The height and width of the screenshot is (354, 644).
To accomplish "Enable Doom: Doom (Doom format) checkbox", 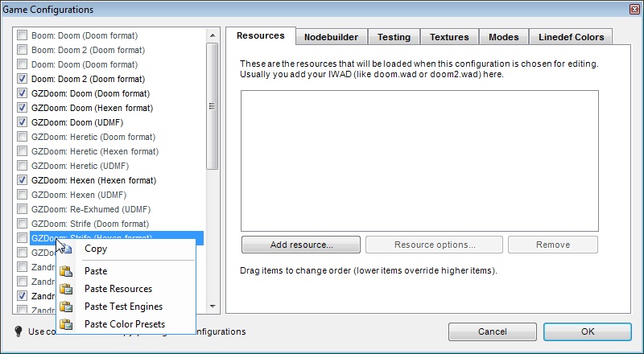I will click(x=23, y=64).
